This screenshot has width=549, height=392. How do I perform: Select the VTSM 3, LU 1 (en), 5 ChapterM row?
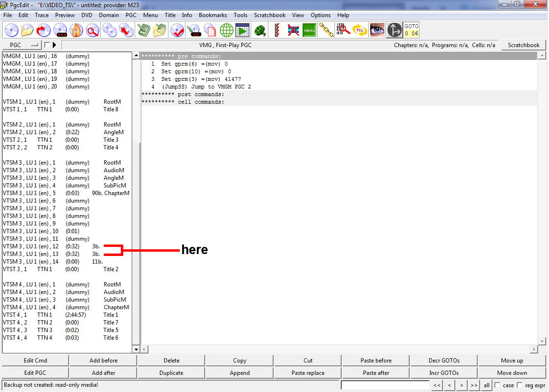(67, 193)
